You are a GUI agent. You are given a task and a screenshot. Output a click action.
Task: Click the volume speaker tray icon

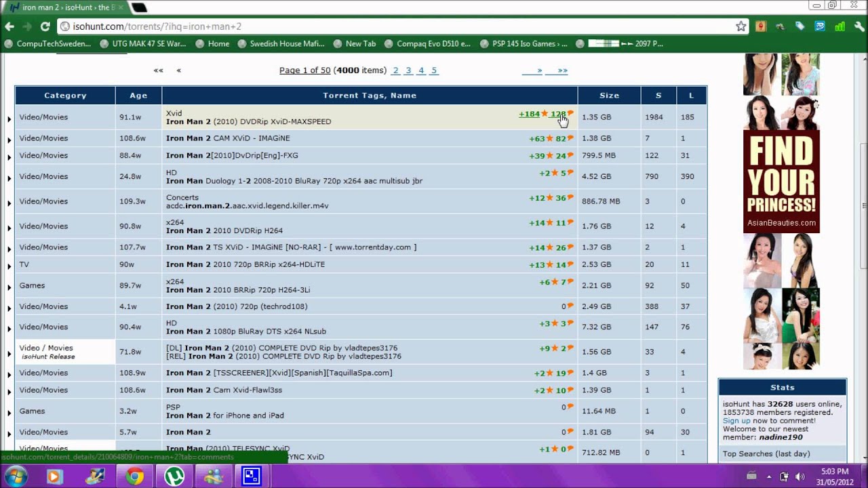click(x=800, y=476)
